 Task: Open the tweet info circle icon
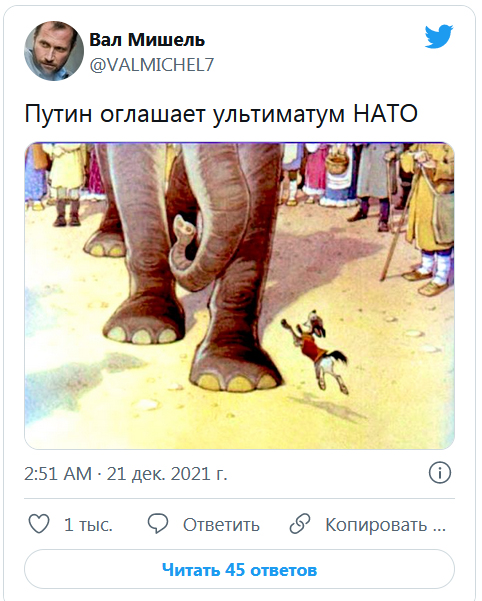pos(440,473)
